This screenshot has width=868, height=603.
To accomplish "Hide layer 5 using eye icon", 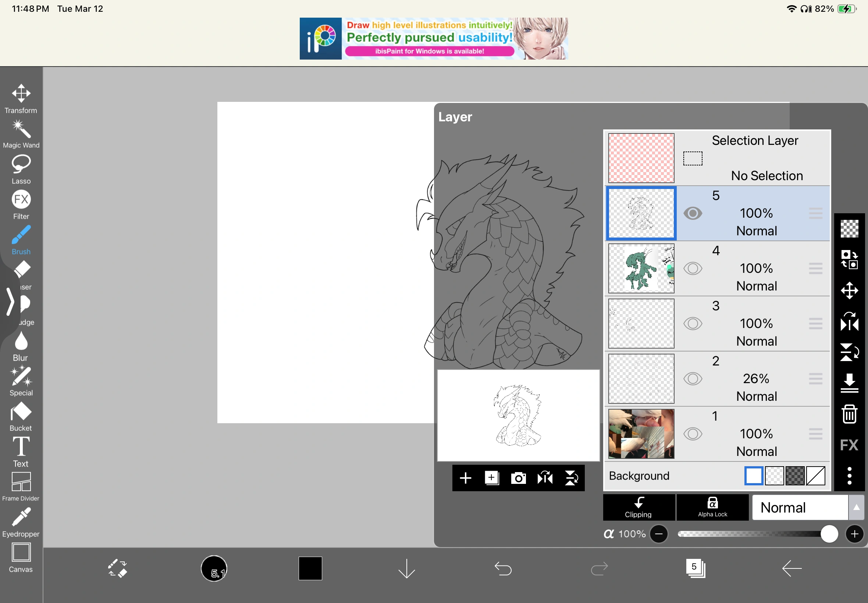I will [693, 214].
